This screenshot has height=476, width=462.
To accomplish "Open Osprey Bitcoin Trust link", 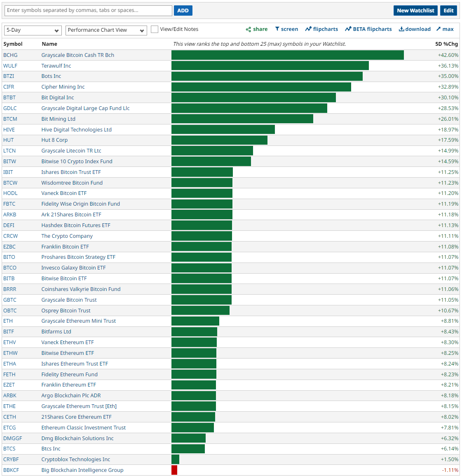I will (66, 311).
